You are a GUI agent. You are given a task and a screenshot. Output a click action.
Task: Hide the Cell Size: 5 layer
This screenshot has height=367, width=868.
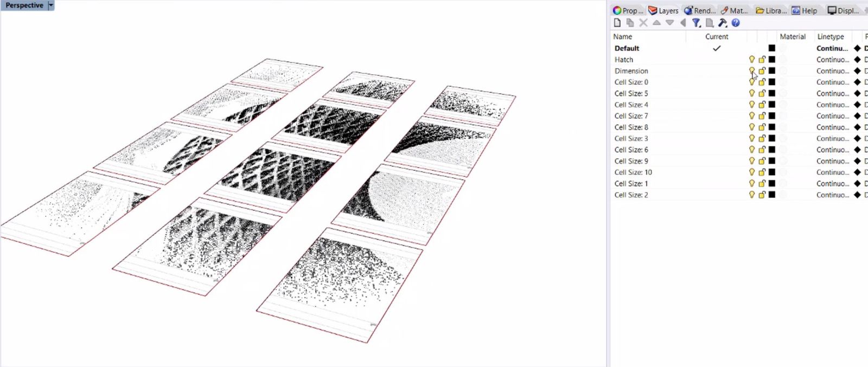point(752,94)
